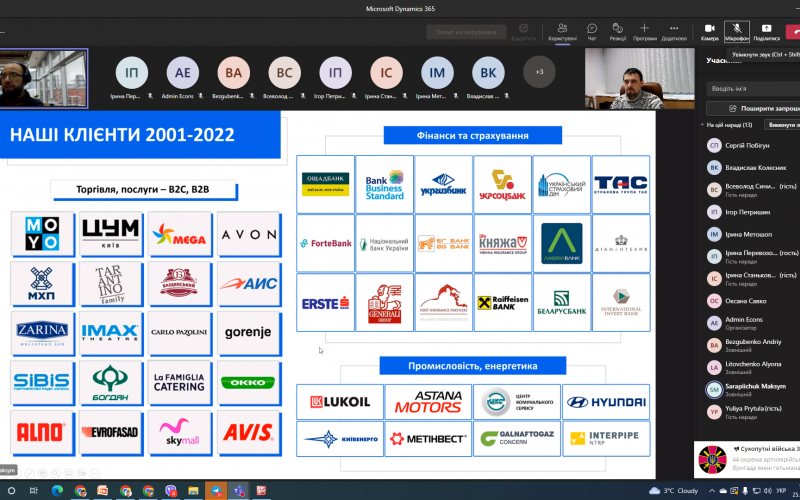Image resolution: width=800 pixels, height=500 pixels.
Task: Open Microsoft Teams taskbar icon
Action: [238, 491]
